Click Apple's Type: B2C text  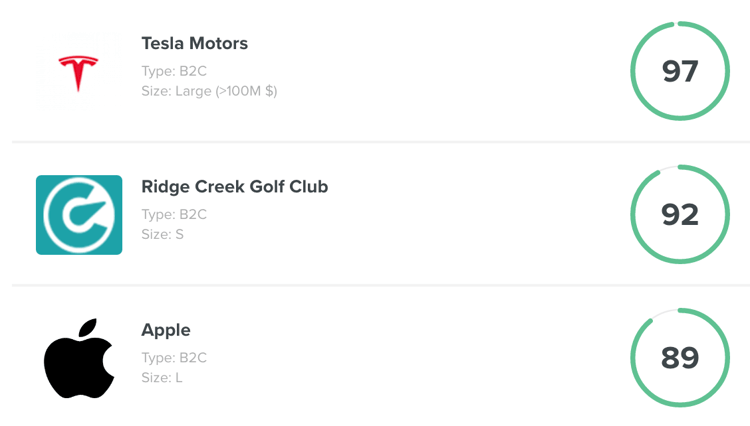(x=174, y=358)
